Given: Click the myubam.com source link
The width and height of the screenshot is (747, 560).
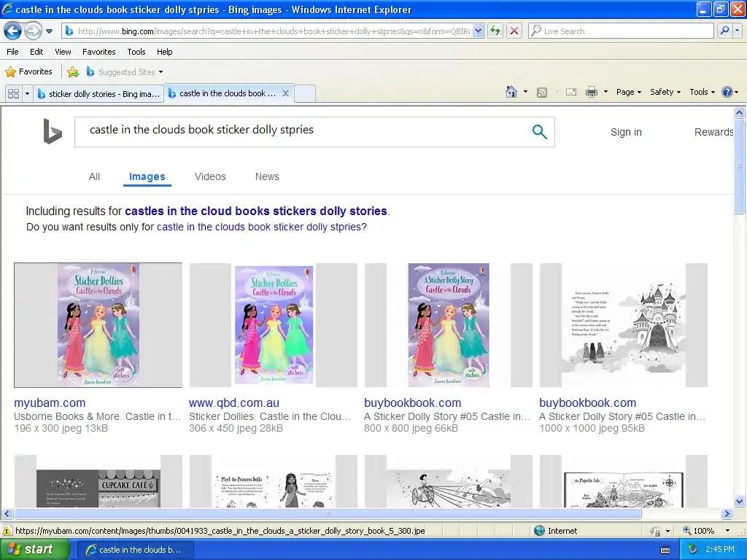Looking at the screenshot, I should tap(50, 402).
